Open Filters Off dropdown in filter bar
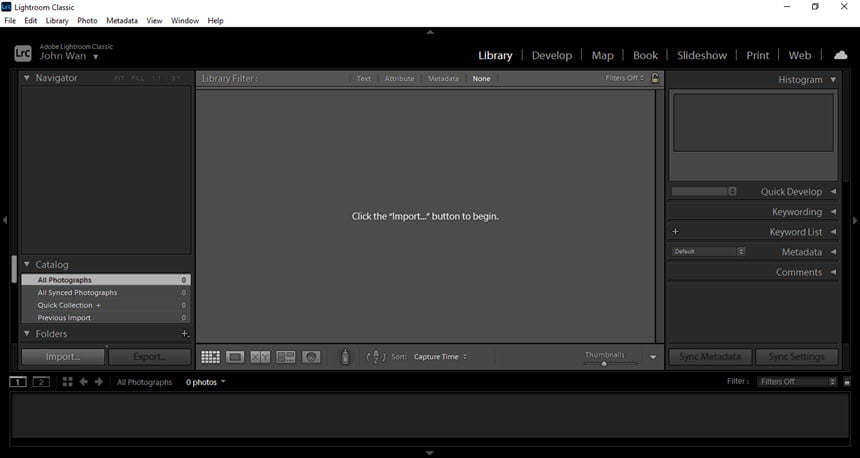 (625, 78)
